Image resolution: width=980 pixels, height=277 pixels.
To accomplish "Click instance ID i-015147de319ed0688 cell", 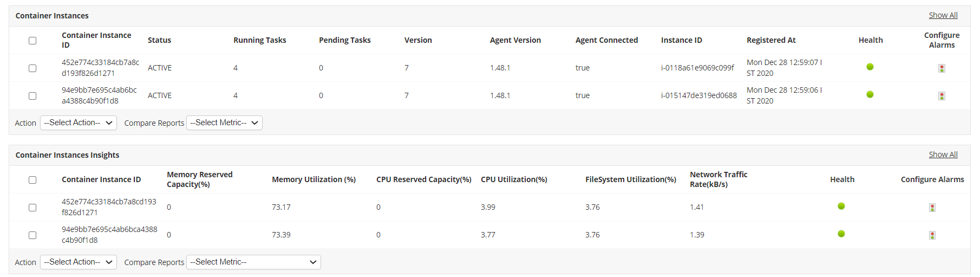I will click(698, 95).
